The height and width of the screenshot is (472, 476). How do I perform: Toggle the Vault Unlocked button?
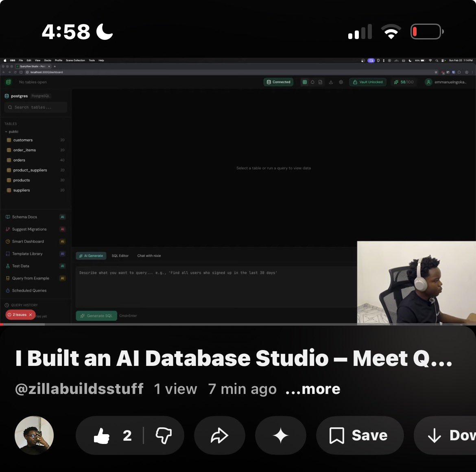368,82
